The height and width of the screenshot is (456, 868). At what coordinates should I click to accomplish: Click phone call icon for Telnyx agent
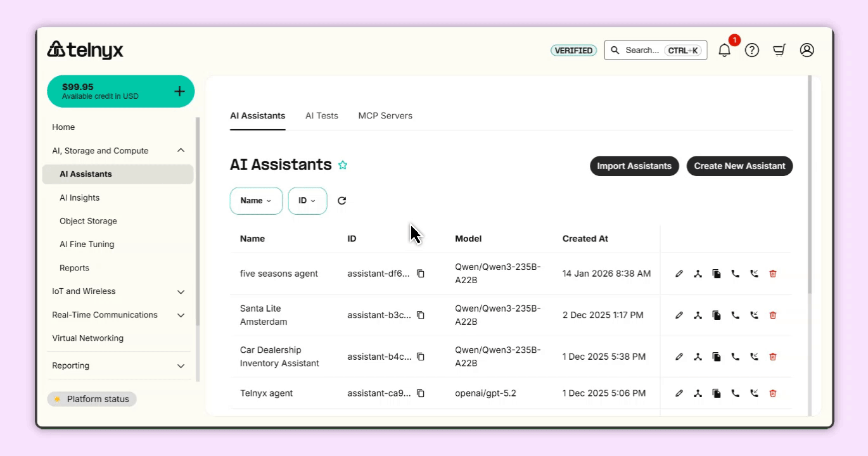coord(735,393)
